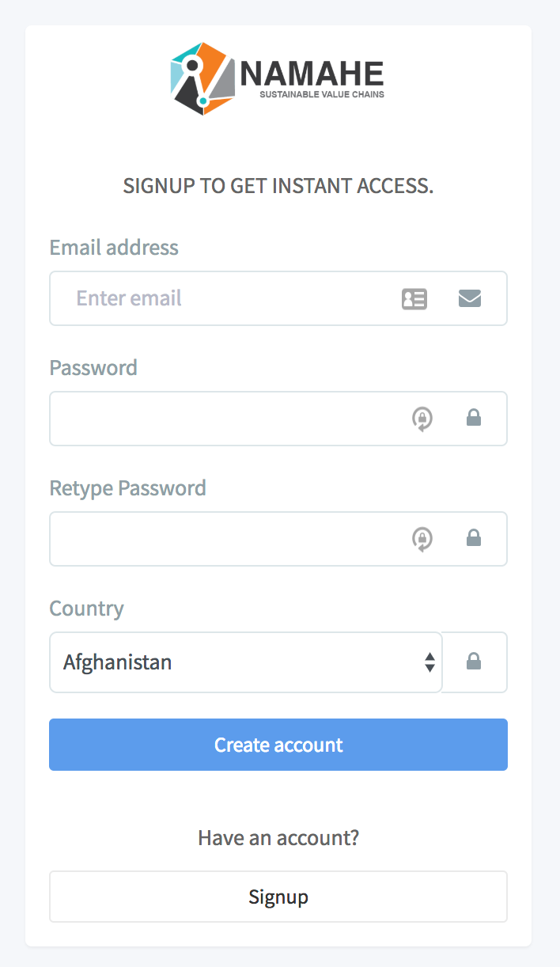Click the up-down arrows on Country select
This screenshot has width=560, height=967.
point(429,662)
